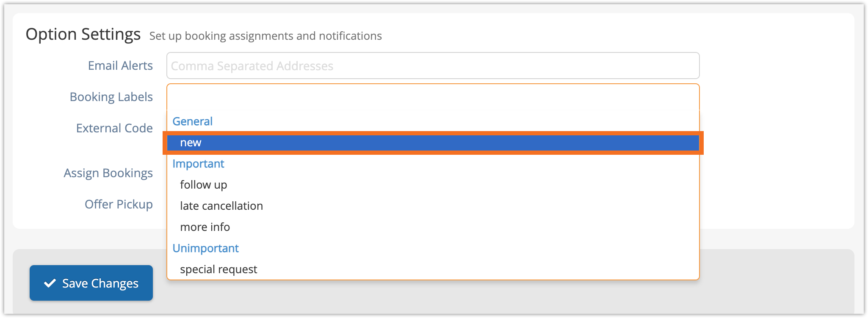Screen dimensions: 868x318
Task: Click the Important group header
Action: tap(198, 164)
